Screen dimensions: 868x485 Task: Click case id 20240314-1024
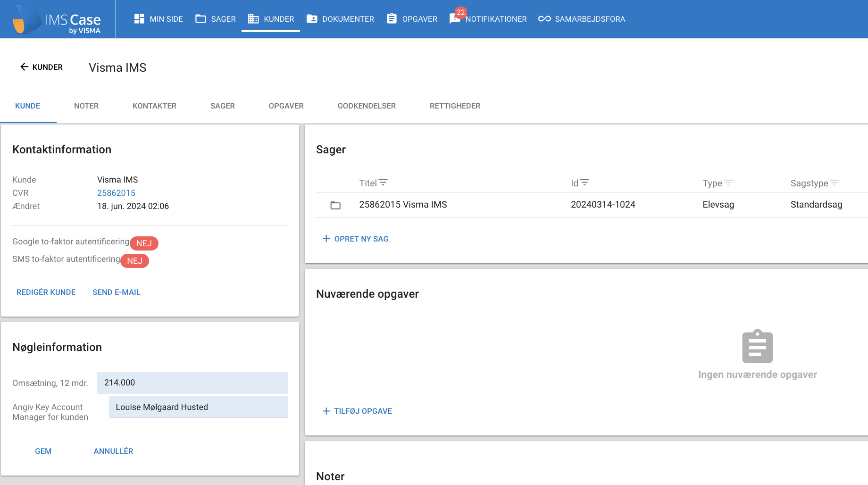(603, 204)
